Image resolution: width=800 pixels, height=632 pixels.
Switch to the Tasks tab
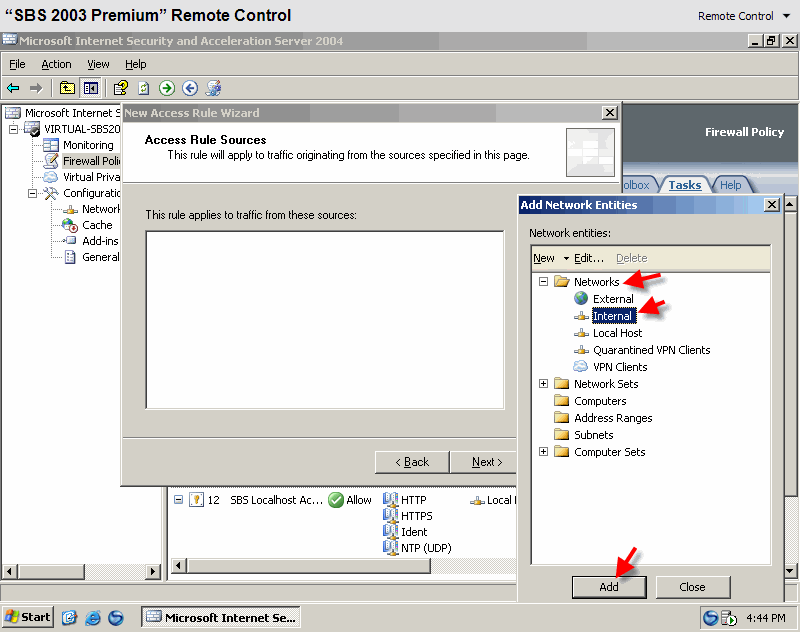pyautogui.click(x=685, y=185)
